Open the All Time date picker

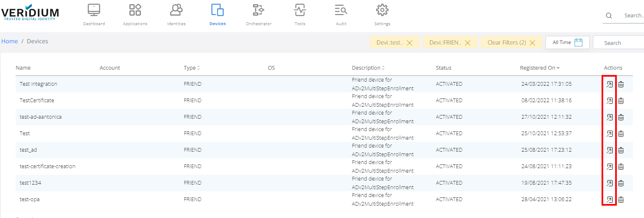[567, 42]
